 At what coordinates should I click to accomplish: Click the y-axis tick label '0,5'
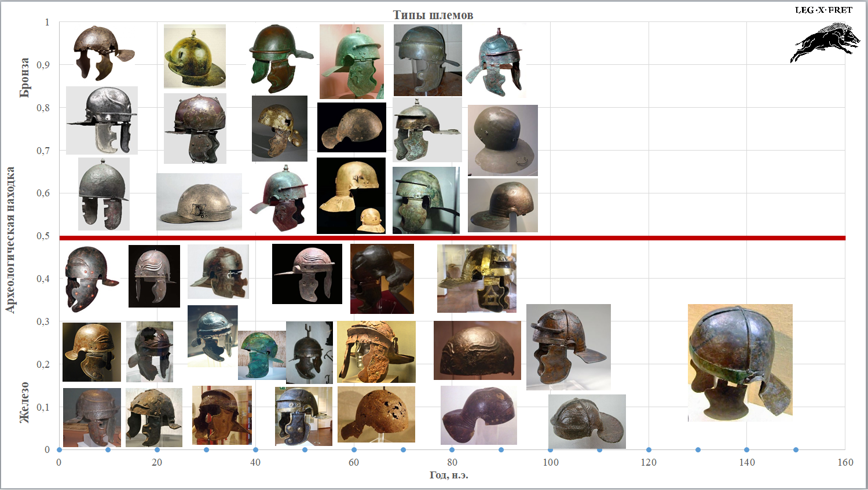[x=43, y=236]
